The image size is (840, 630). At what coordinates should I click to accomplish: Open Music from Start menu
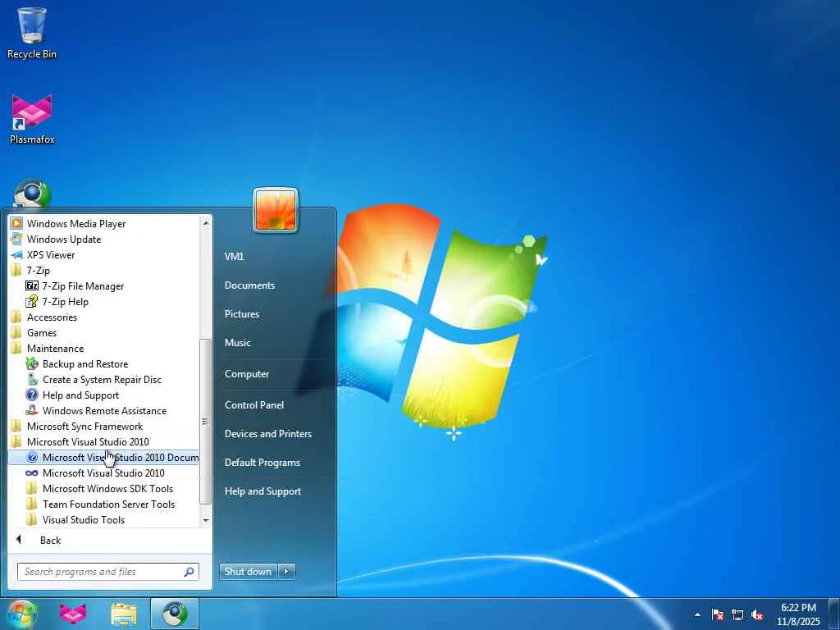click(237, 342)
